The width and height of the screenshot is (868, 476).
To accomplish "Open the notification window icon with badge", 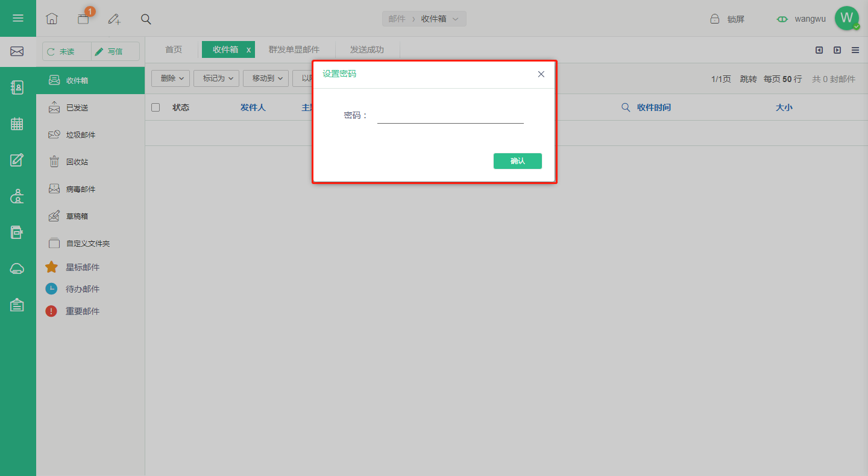I will (x=84, y=19).
